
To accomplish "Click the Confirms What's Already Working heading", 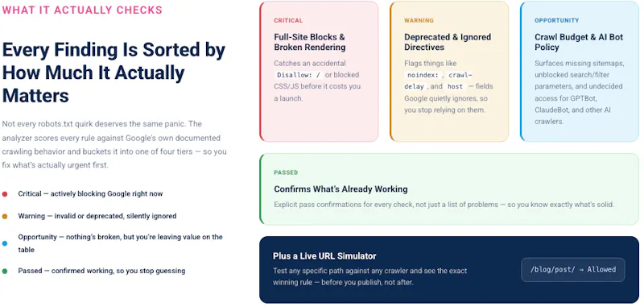I will click(341, 189).
